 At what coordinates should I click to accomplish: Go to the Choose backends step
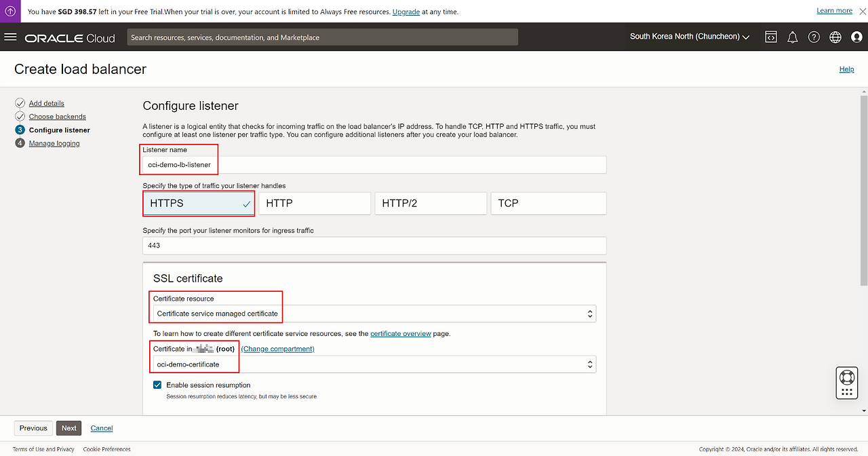(58, 117)
